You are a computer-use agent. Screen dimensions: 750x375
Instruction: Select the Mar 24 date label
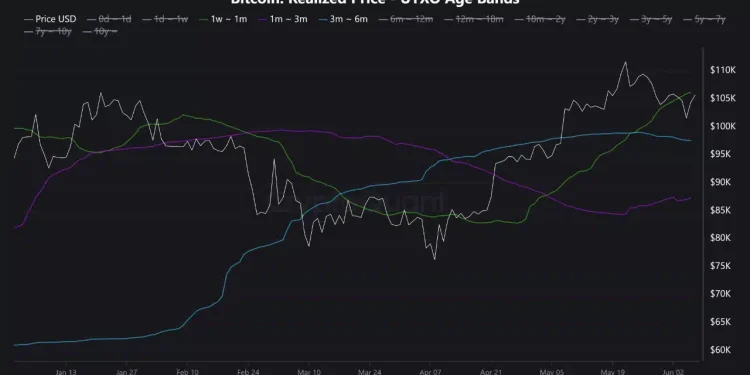[369, 372]
